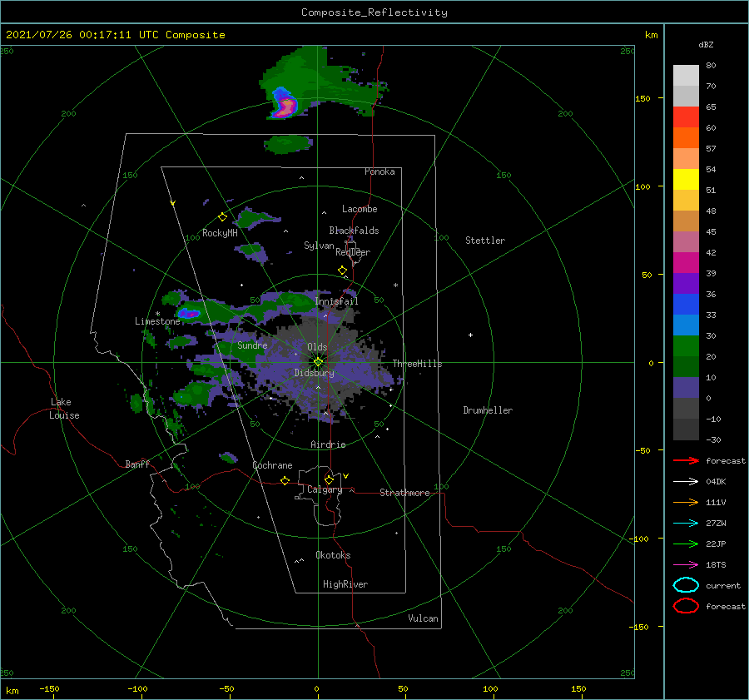
Task: Pick the light gray top swatch in dBZ scale
Action: pos(686,76)
